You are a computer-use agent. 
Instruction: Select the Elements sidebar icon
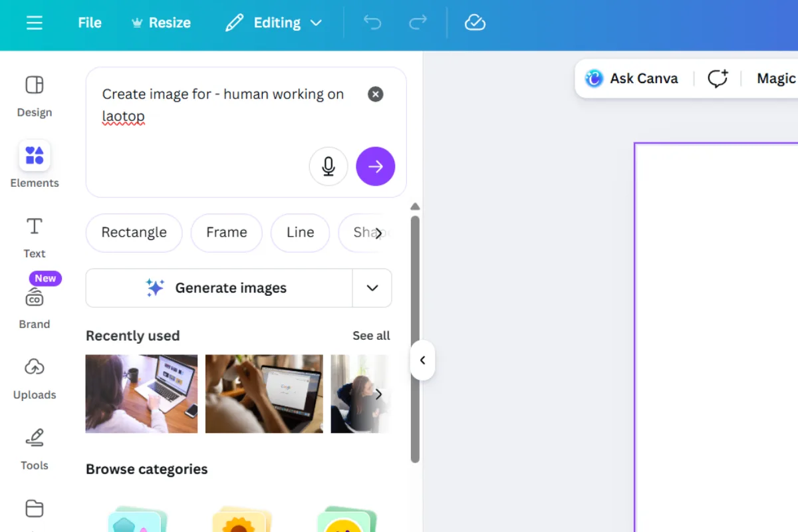pyautogui.click(x=34, y=165)
